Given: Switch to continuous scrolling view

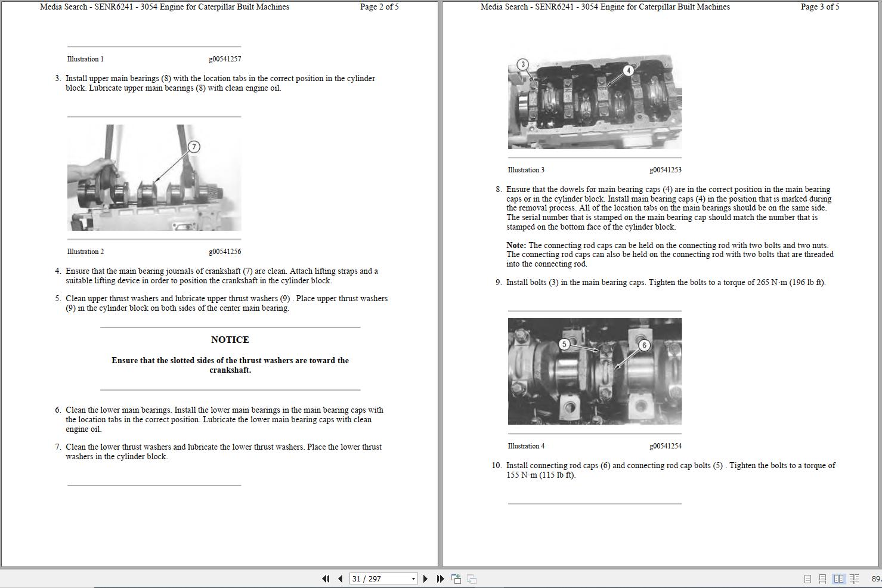Looking at the screenshot, I should [822, 578].
